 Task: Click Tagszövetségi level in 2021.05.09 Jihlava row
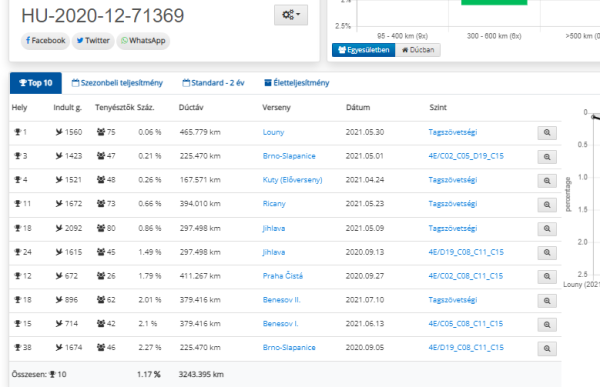click(x=453, y=229)
